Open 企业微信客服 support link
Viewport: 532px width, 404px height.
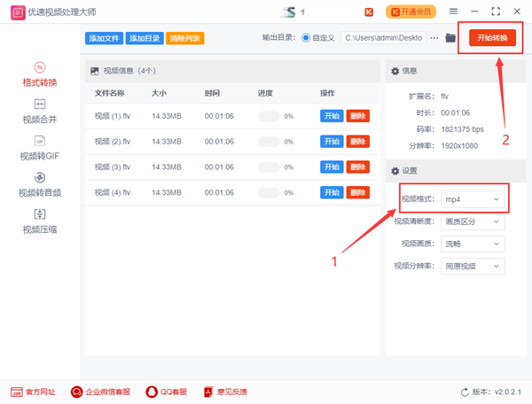100,392
